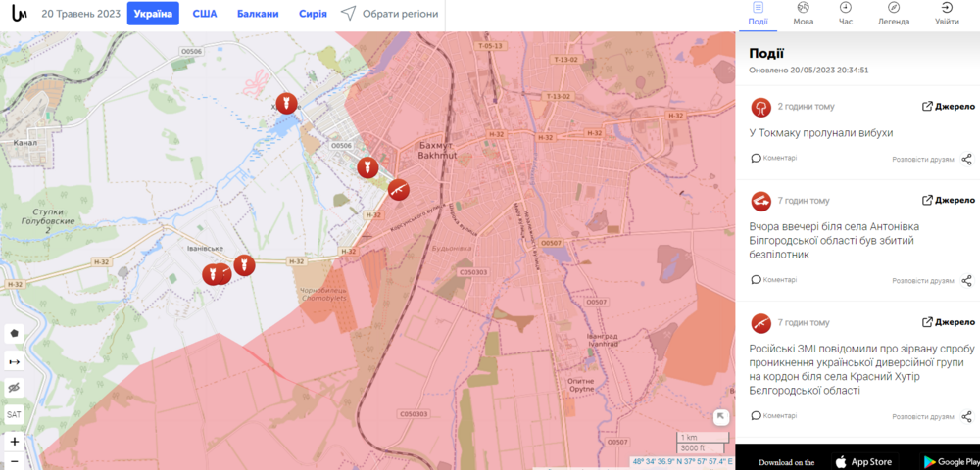Click the rifle marker west of Бахмут
Image resolution: width=980 pixels, height=470 pixels.
pos(398,190)
